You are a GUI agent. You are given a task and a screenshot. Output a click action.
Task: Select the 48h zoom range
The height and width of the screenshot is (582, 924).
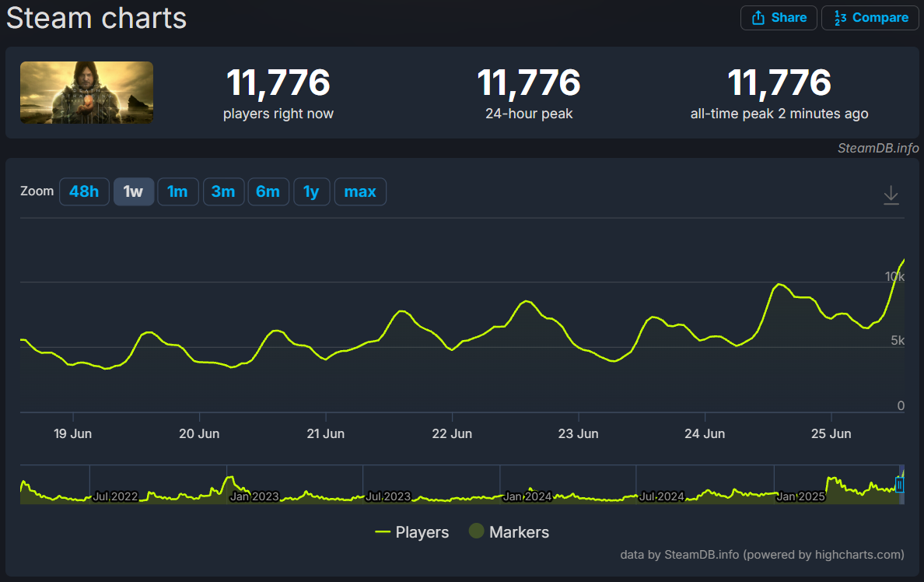(x=84, y=191)
